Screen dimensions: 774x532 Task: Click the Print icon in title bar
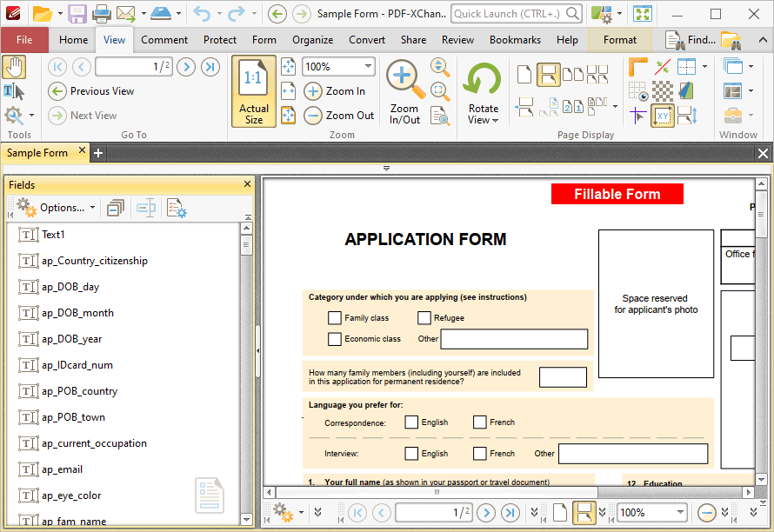tap(102, 14)
